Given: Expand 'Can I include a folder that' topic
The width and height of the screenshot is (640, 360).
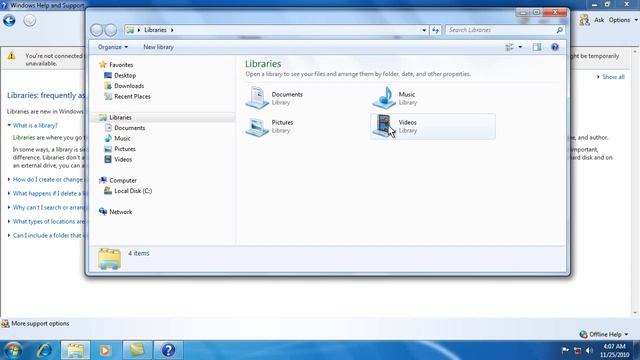Looking at the screenshot, I should coord(48,236).
